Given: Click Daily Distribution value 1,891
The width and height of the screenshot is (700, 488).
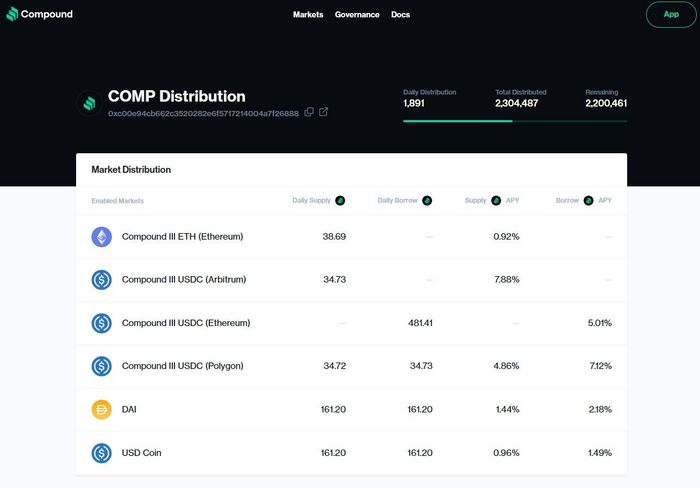Looking at the screenshot, I should (414, 103).
